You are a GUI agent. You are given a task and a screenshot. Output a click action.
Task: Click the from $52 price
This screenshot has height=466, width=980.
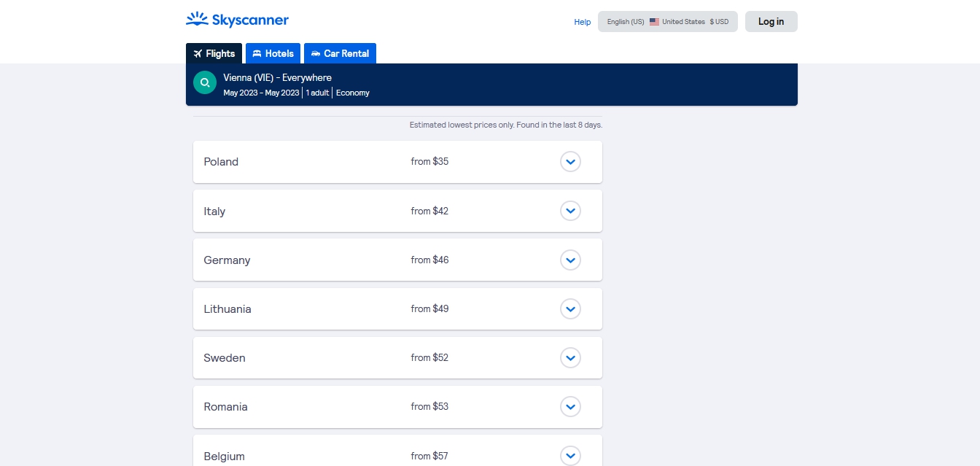click(429, 357)
